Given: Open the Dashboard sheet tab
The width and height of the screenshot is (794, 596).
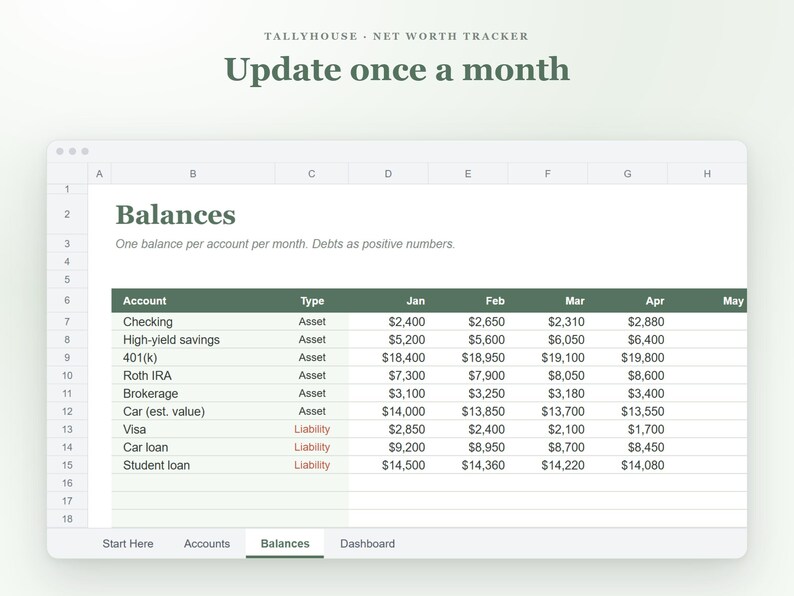Looking at the screenshot, I should click(x=367, y=543).
